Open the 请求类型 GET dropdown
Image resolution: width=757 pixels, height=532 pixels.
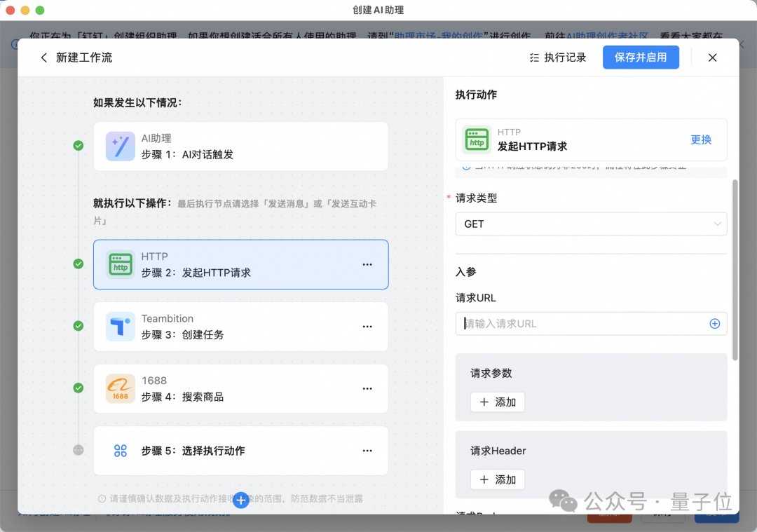click(591, 224)
